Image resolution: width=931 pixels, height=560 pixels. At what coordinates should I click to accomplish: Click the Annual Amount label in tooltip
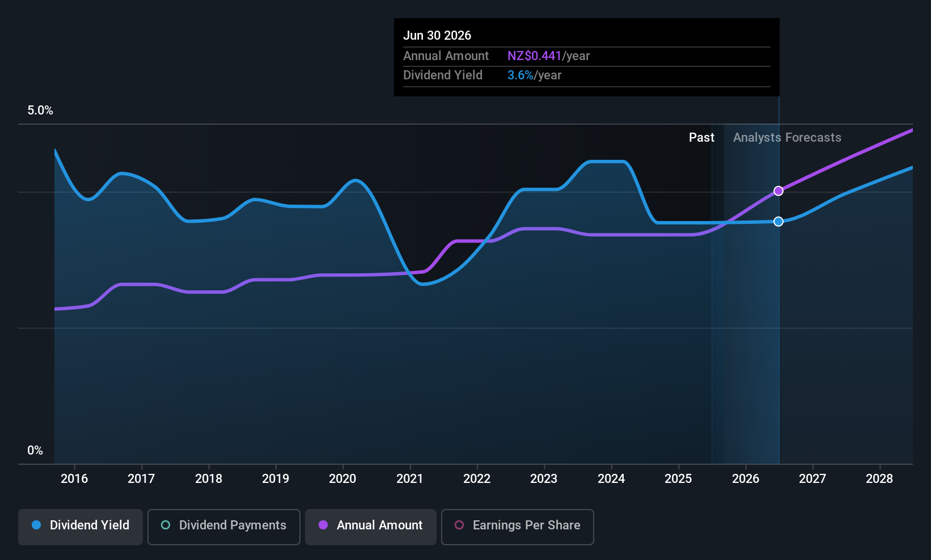coord(446,56)
